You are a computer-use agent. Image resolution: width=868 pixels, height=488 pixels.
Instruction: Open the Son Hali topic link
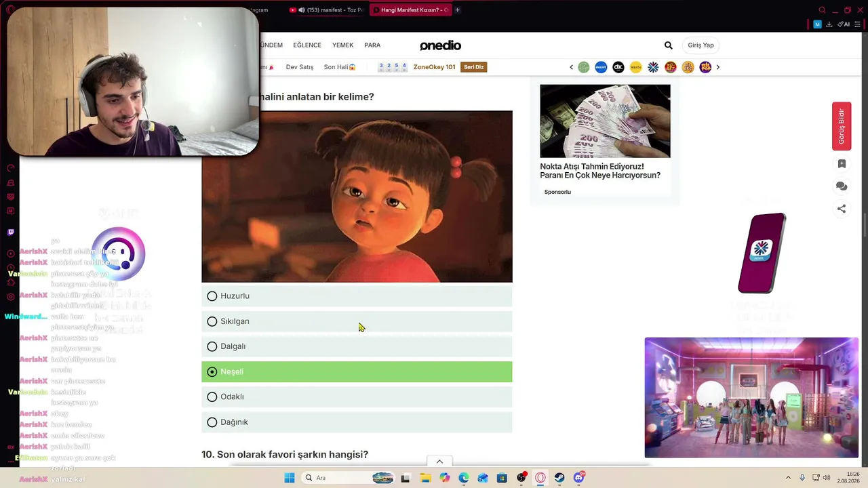click(340, 67)
